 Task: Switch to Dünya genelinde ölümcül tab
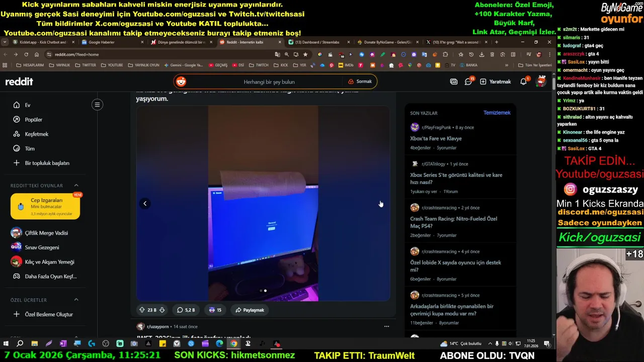click(x=180, y=42)
